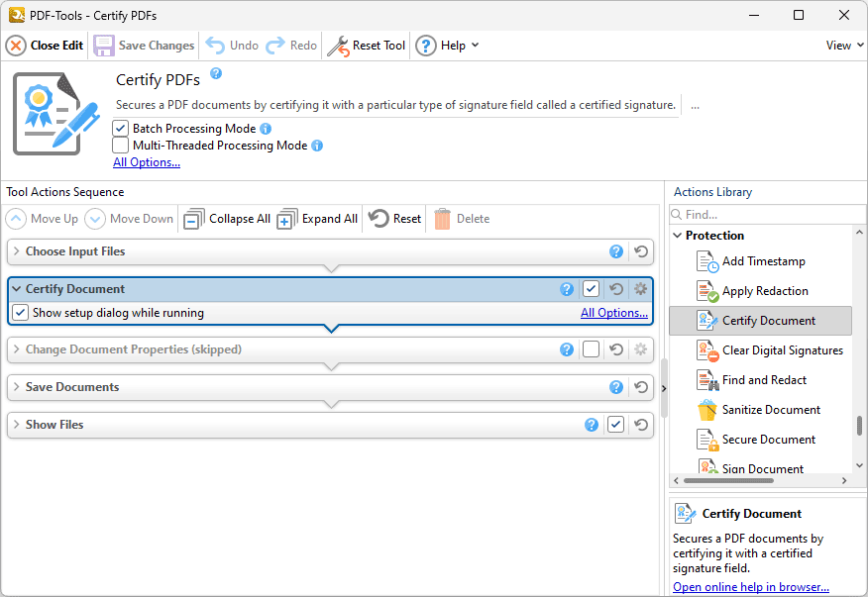
Task: Click info icon beside Multi-Threaded Processing Mode
Action: point(317,146)
